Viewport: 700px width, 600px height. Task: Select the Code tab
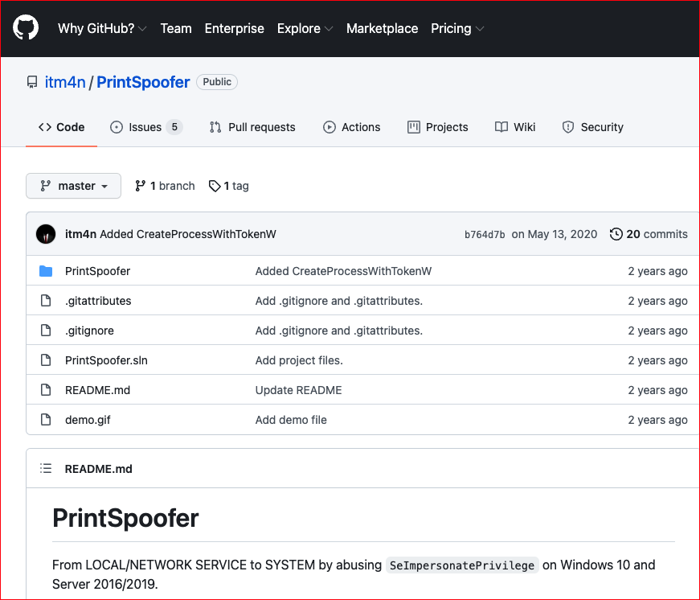pyautogui.click(x=61, y=127)
